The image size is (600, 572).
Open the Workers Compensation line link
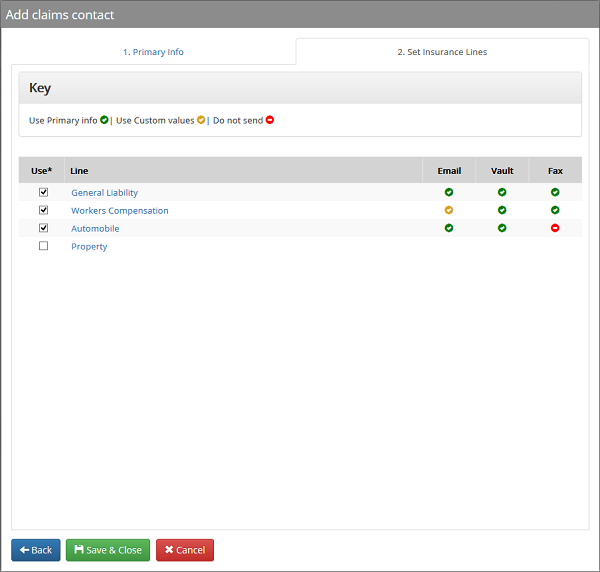point(119,211)
